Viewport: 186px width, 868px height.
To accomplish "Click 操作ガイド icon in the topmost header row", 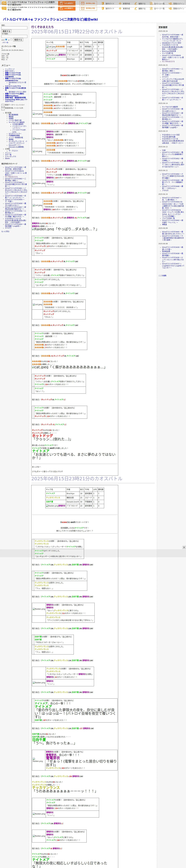I will click(x=103, y=3).
